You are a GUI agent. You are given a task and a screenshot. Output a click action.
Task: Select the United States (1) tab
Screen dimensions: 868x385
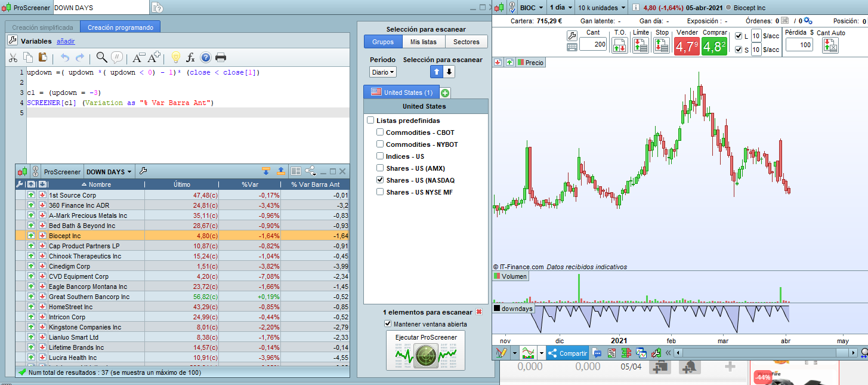click(401, 93)
